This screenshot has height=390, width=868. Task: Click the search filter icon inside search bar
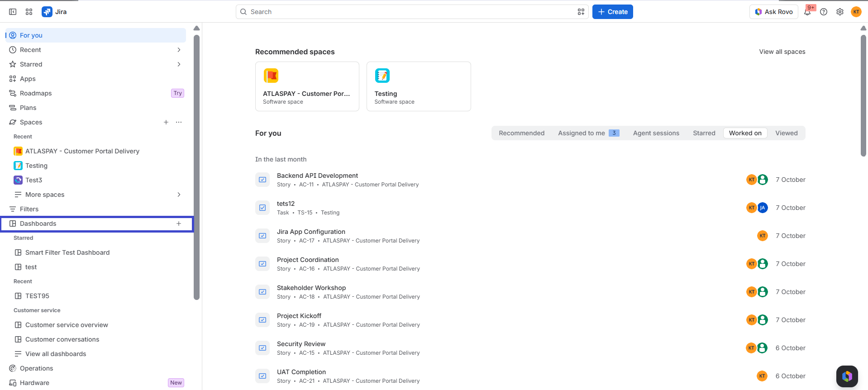coord(581,12)
